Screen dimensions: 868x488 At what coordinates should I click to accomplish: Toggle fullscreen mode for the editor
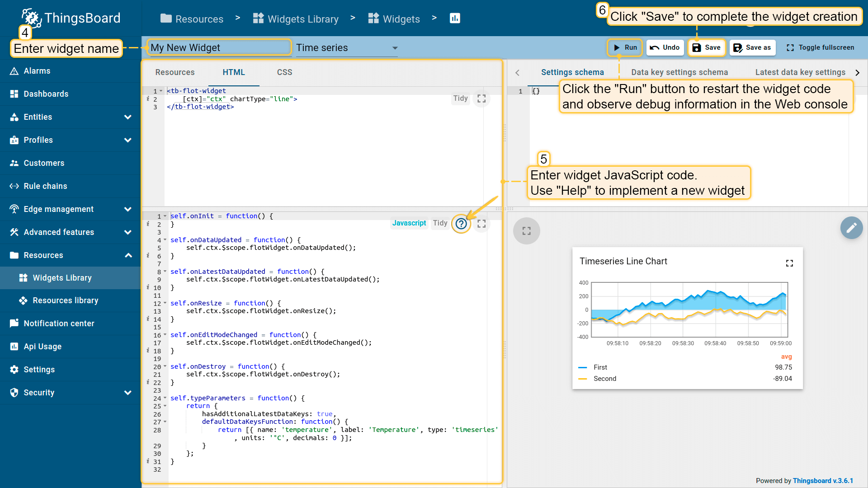pos(820,47)
